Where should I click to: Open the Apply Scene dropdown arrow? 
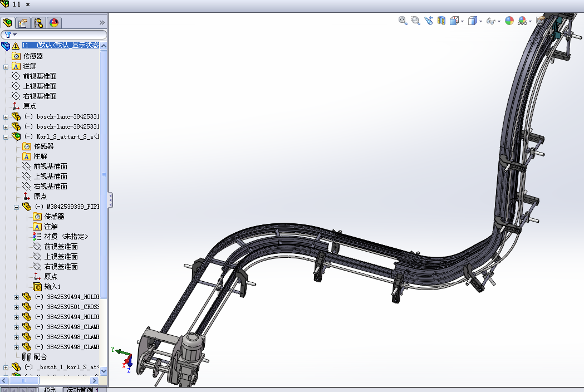530,21
